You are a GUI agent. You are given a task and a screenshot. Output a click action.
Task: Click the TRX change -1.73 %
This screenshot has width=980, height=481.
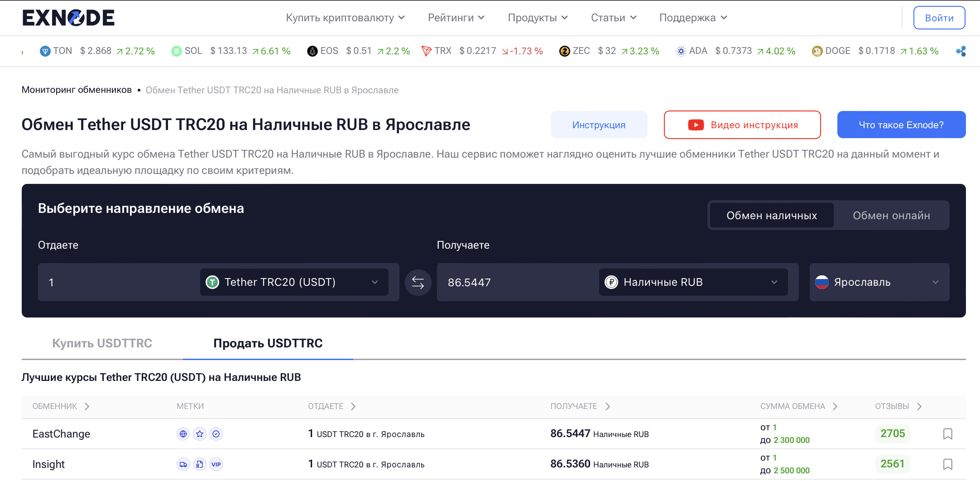click(522, 51)
